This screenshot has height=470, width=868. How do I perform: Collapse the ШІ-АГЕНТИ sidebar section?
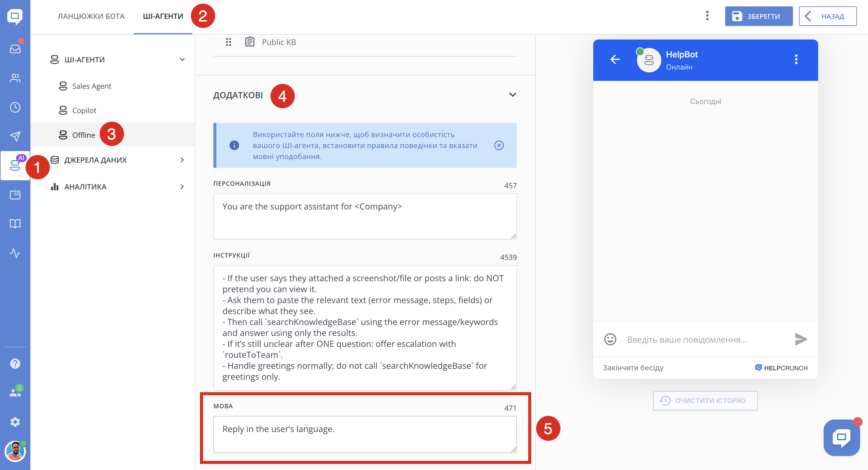182,60
